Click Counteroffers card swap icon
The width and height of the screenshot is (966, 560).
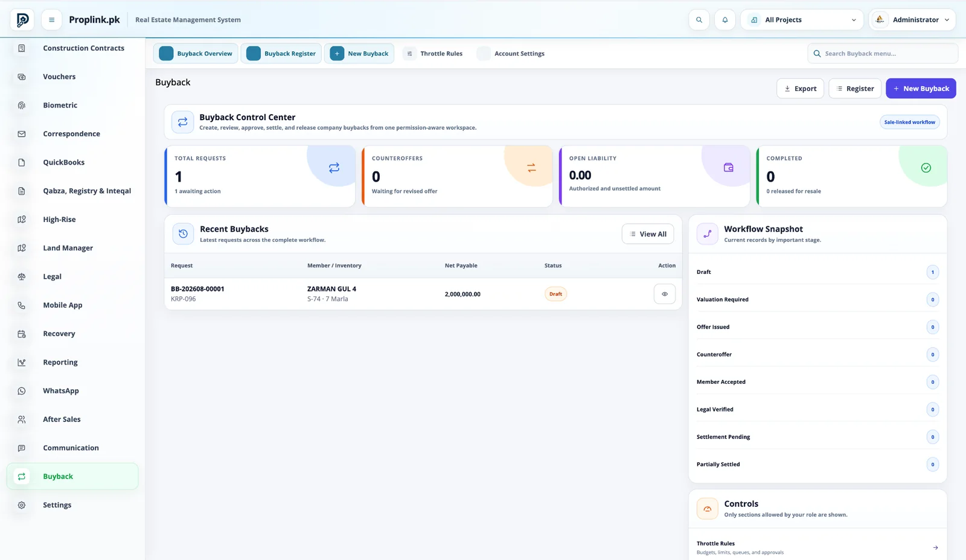click(531, 168)
